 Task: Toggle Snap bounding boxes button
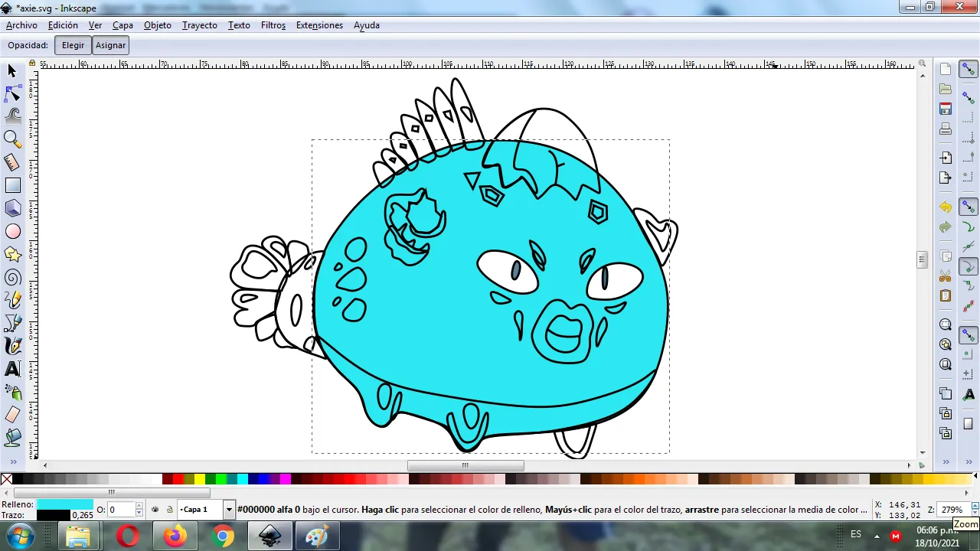(969, 99)
